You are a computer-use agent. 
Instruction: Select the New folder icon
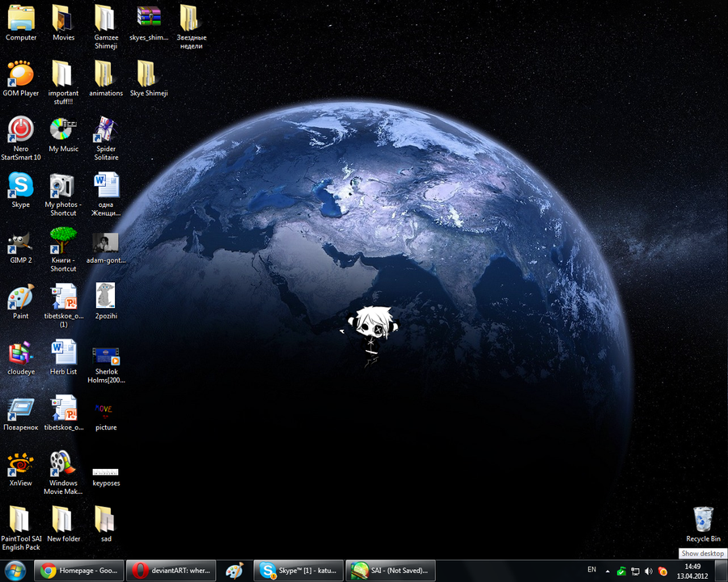pyautogui.click(x=64, y=525)
